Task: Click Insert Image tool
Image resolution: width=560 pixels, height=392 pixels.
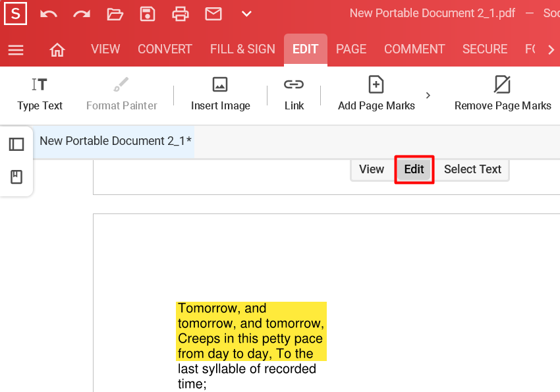Action: tap(220, 94)
